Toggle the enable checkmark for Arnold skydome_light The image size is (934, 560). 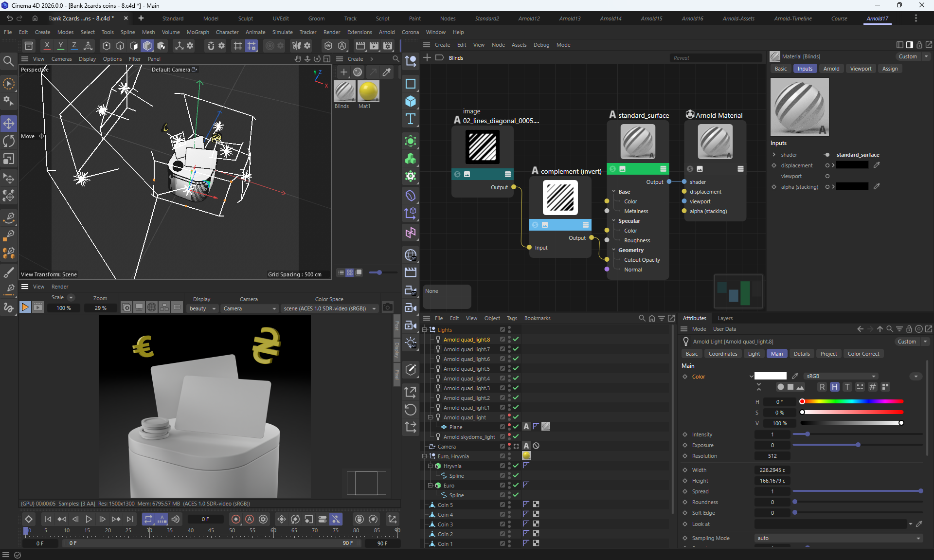(516, 437)
